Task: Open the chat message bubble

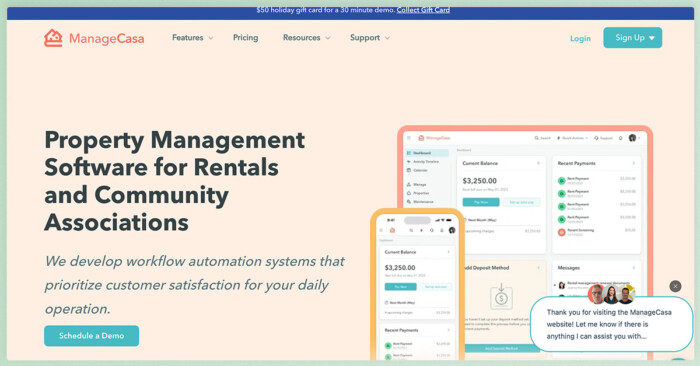Action: (x=611, y=324)
